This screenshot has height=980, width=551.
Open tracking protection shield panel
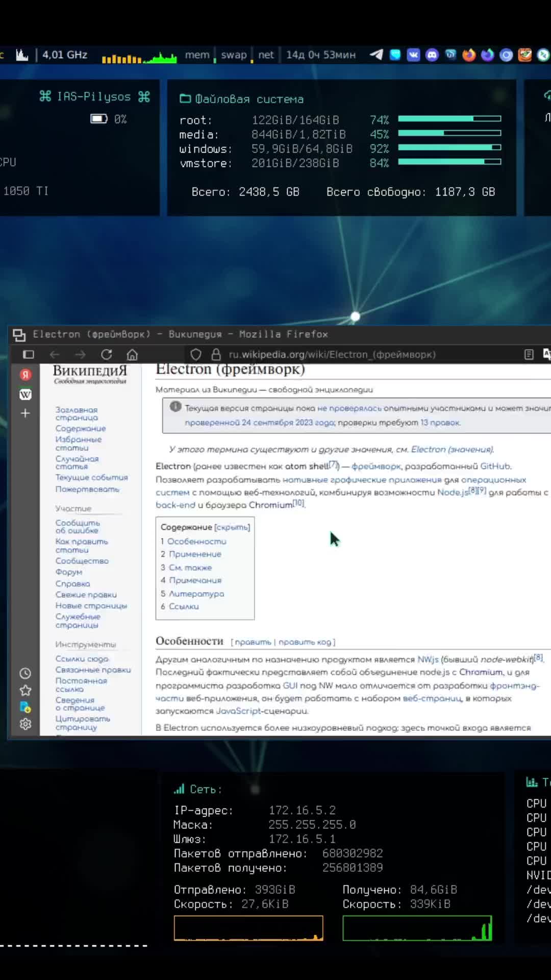tap(196, 355)
